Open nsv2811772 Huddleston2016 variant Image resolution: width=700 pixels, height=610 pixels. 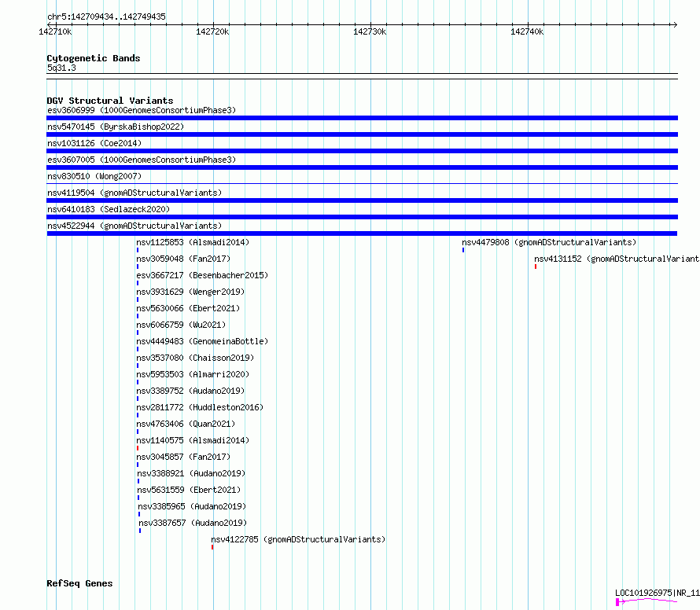[200, 407]
